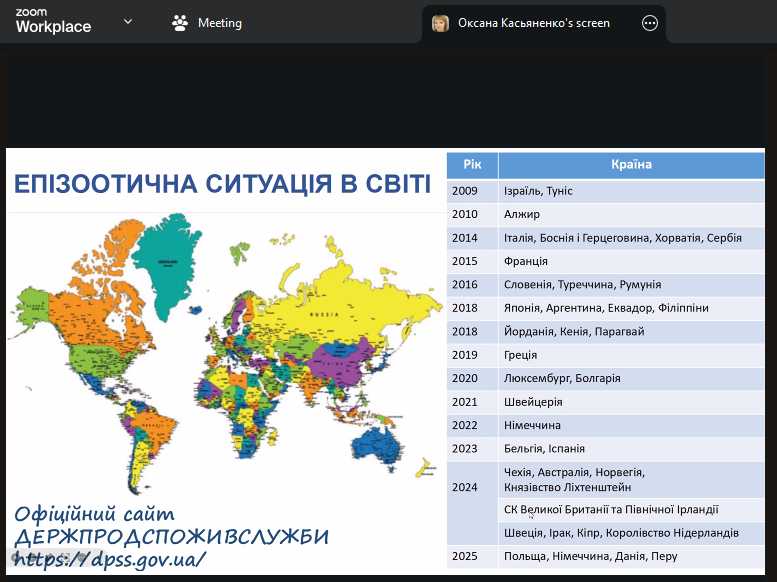Select the row listing Франція
The image size is (777, 582).
click(x=605, y=261)
